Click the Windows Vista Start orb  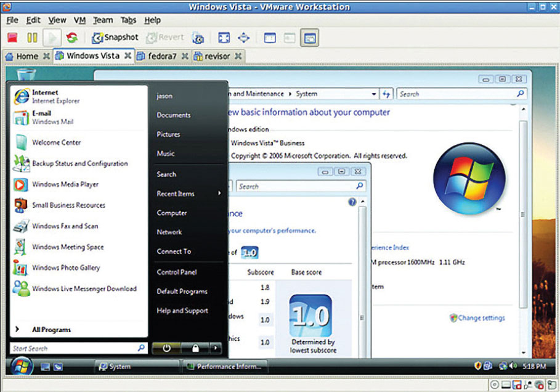pyautogui.click(x=23, y=366)
